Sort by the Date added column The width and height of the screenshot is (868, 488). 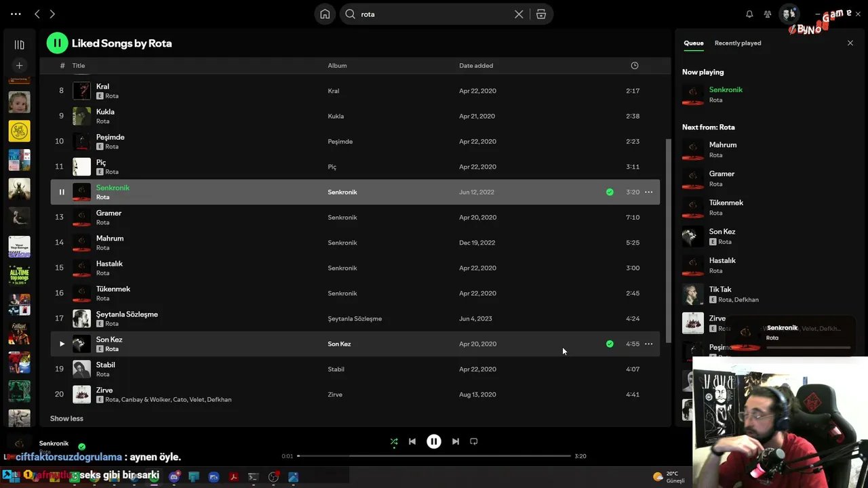476,66
